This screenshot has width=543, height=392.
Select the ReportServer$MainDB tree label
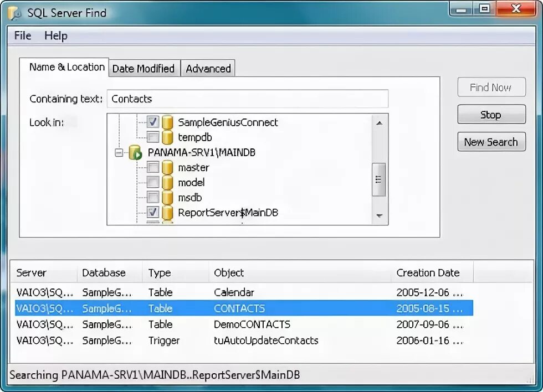click(228, 213)
